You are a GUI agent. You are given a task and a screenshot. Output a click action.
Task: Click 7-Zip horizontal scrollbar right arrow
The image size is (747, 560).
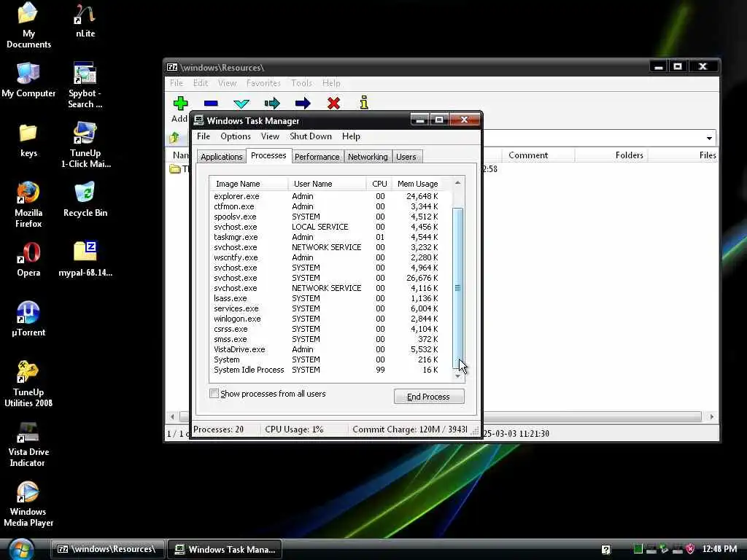click(712, 416)
